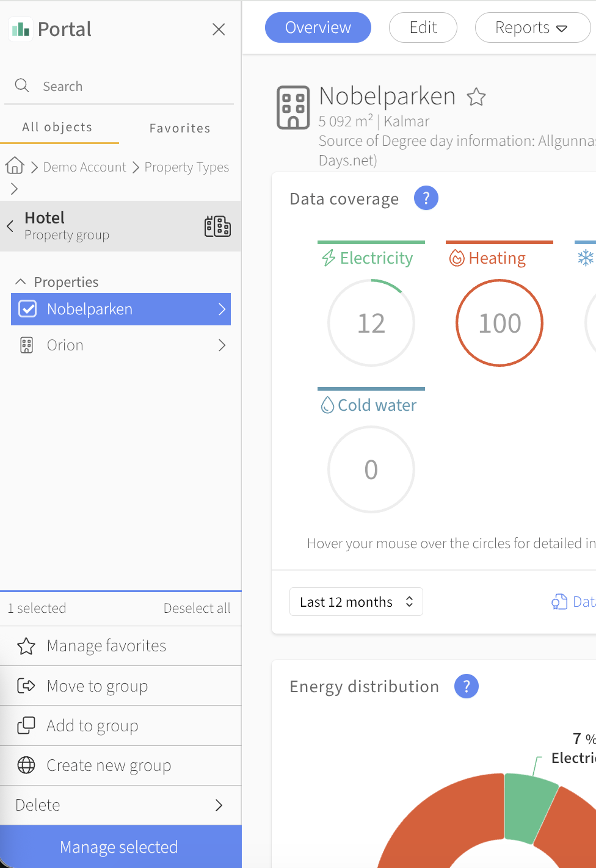This screenshot has height=868, width=596.
Task: Click the Hotel property group title
Action: point(45,218)
